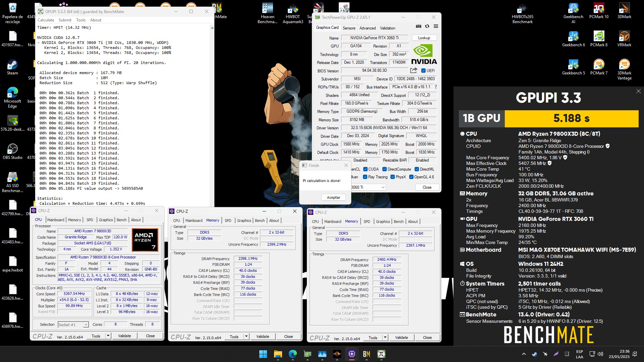Click the CPU-Z taskbar icon
This screenshot has width=644, height=362.
352,354
